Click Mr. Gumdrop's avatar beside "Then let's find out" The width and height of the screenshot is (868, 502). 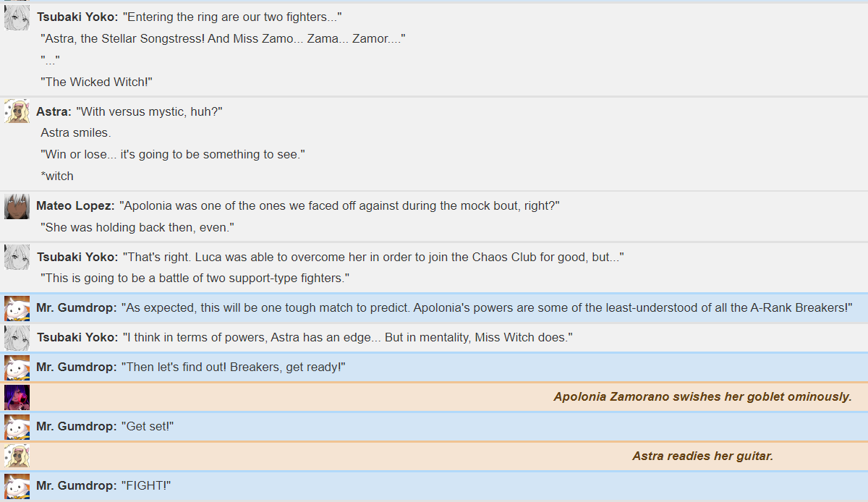coord(17,367)
